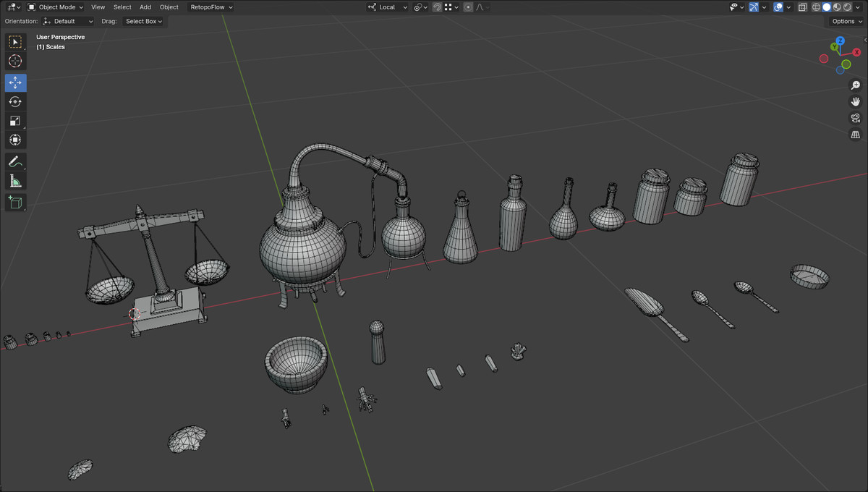The width and height of the screenshot is (868, 492).
Task: Select the Cursor tool in toolbar
Action: 16,61
